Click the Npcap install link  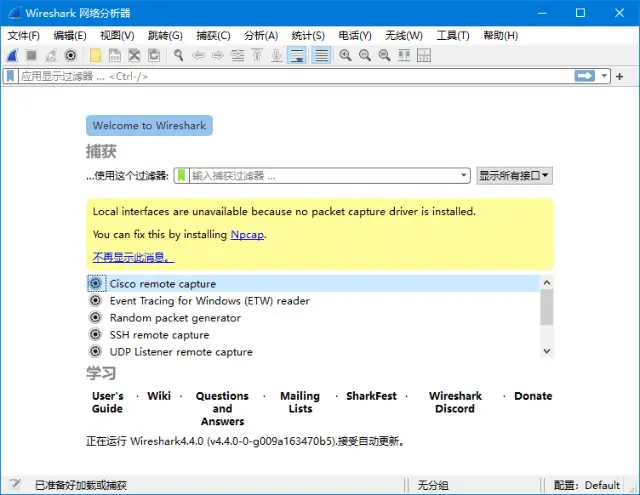coord(247,234)
